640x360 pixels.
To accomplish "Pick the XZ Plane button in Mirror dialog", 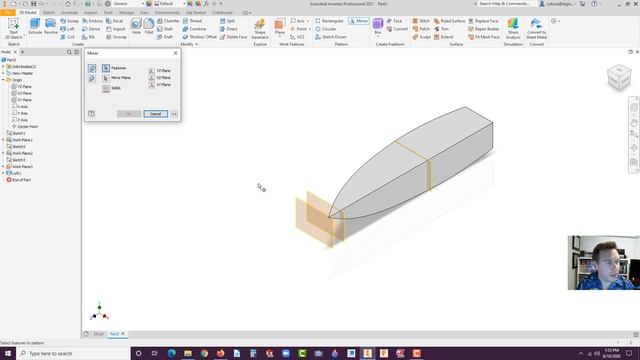I will coord(152,78).
